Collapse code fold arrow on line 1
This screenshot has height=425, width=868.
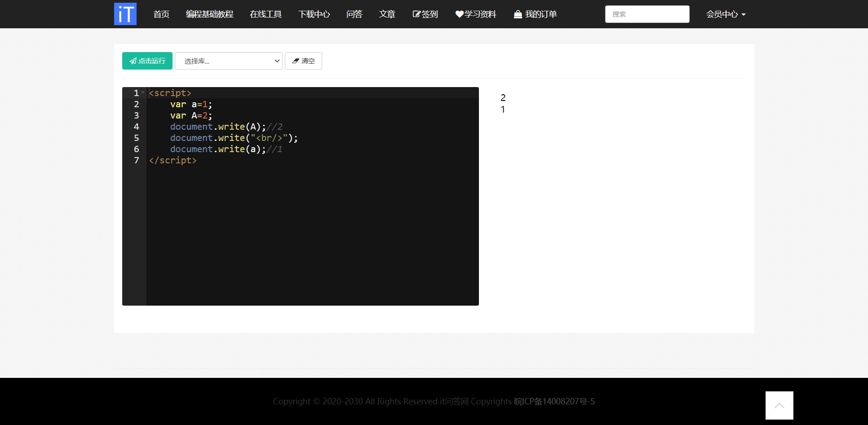[143, 93]
